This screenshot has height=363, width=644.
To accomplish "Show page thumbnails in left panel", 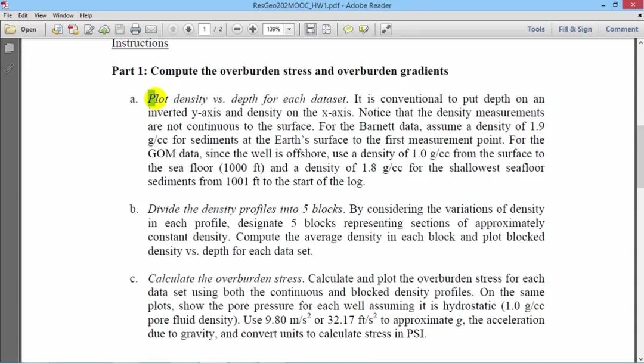I will coord(9,48).
